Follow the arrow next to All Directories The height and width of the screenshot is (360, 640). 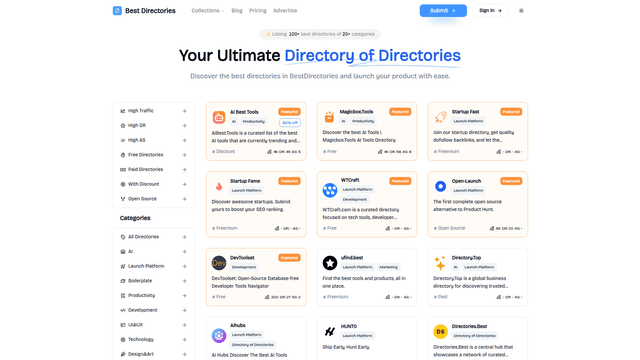click(184, 237)
